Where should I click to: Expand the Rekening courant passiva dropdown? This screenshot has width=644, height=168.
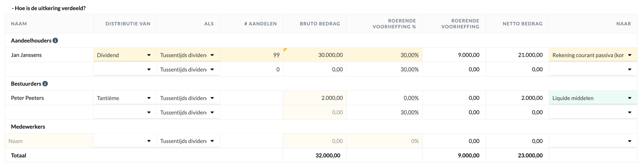592,55
